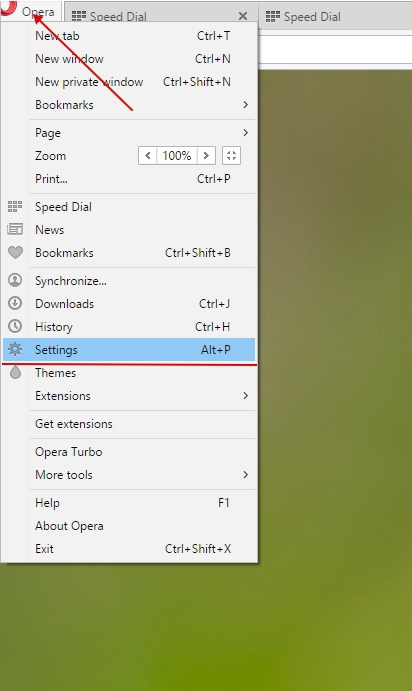
Task: Click the Bookmarks heart icon
Action: tap(15, 253)
